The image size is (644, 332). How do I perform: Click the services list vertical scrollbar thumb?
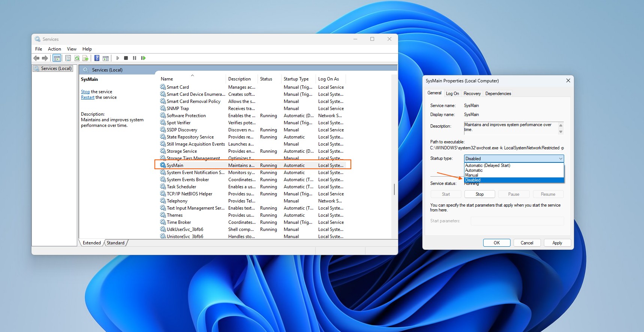point(394,189)
